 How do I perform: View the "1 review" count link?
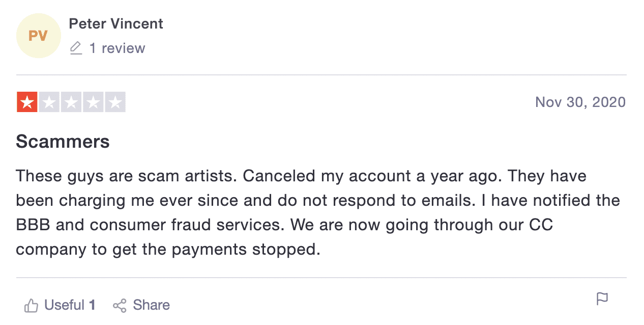click(x=117, y=48)
